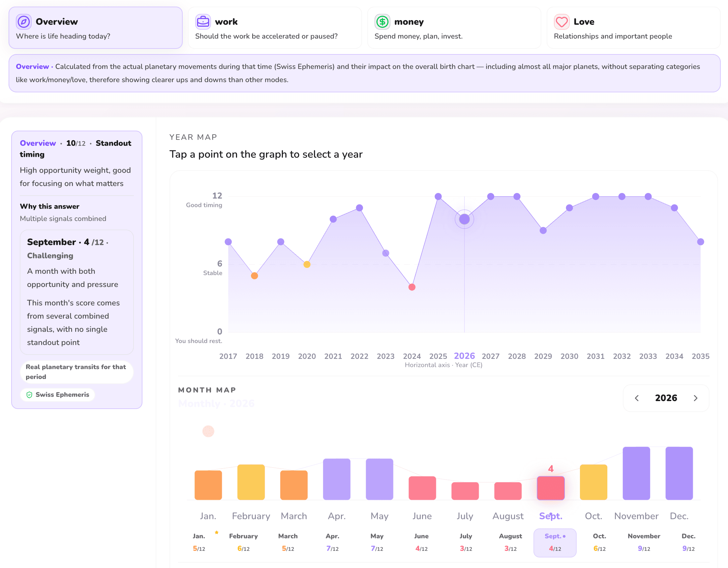Go to next year with right chevron
This screenshot has width=728, height=568.
point(695,398)
